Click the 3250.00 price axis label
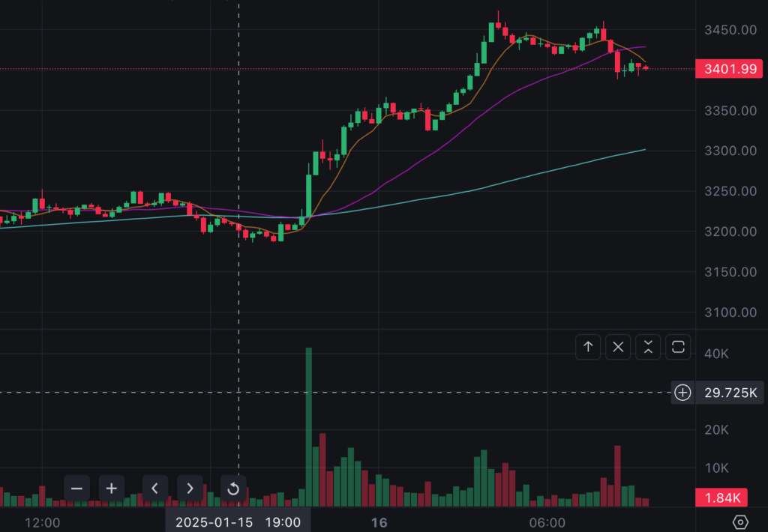 (730, 191)
